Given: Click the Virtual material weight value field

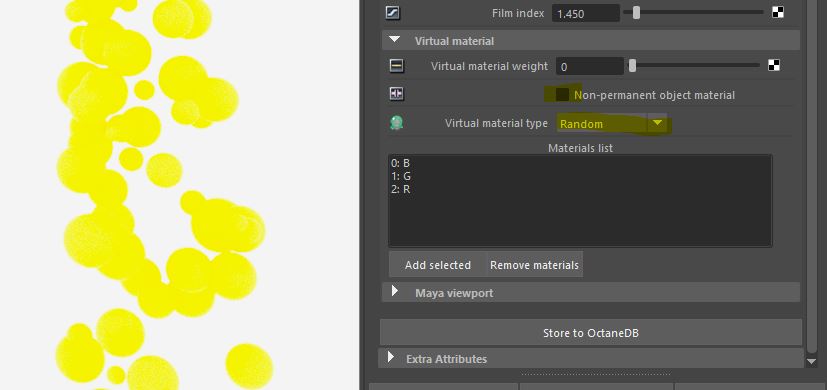Looking at the screenshot, I should (590, 66).
